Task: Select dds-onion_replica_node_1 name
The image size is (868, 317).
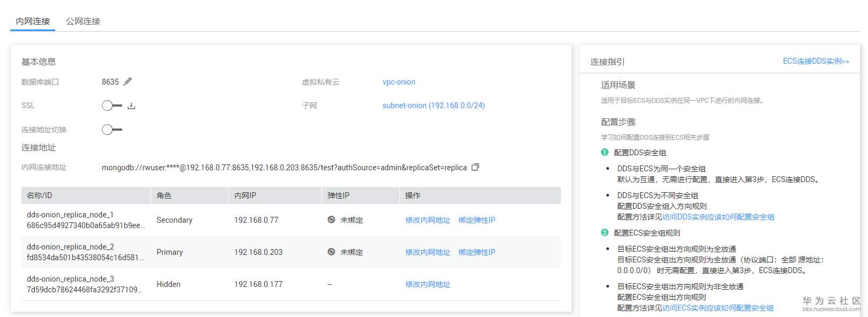Action: [70, 215]
